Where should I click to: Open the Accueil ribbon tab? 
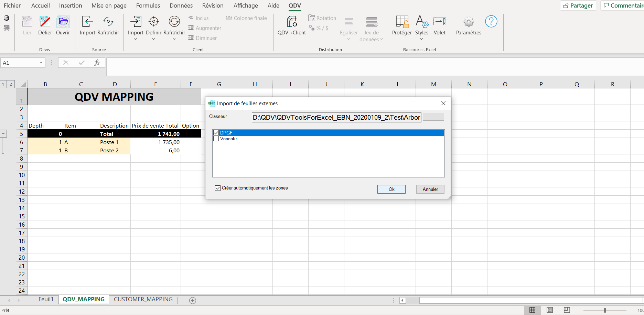tap(41, 6)
